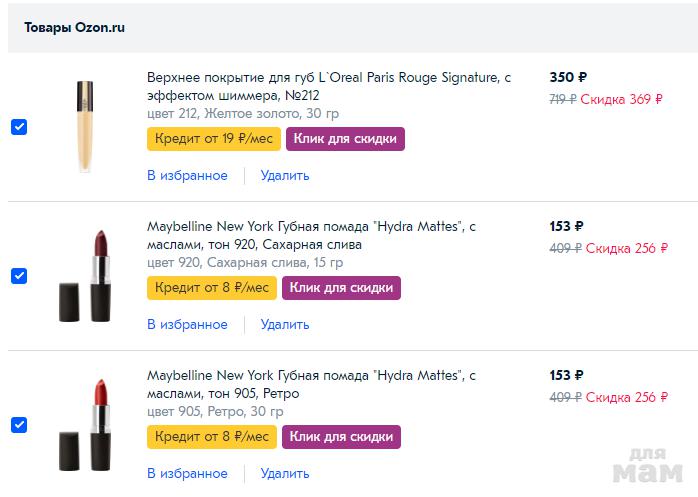698x497 pixels.
Task: Open Hydra Mattes тон 905 Ретро title
Action: (x=311, y=384)
